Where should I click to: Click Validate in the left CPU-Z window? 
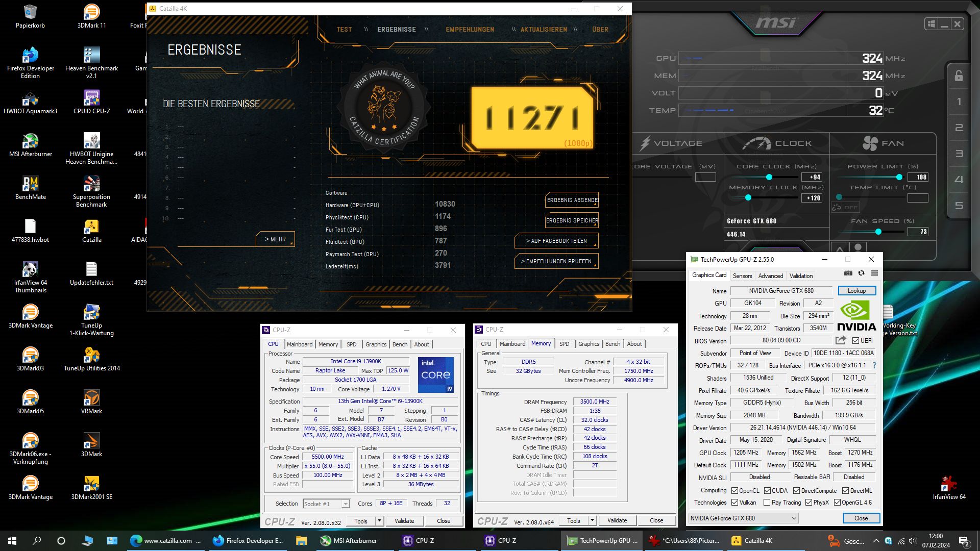coord(404,521)
